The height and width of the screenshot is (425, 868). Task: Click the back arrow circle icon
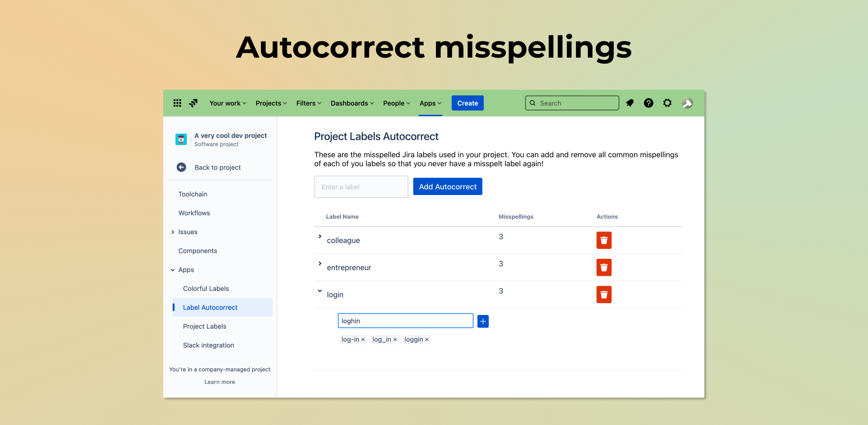tap(181, 167)
